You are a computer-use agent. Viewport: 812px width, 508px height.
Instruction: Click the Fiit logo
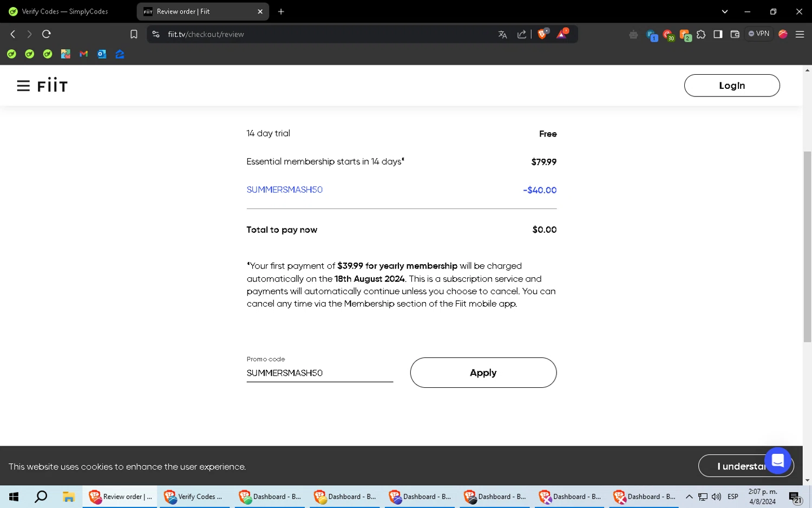point(53,86)
